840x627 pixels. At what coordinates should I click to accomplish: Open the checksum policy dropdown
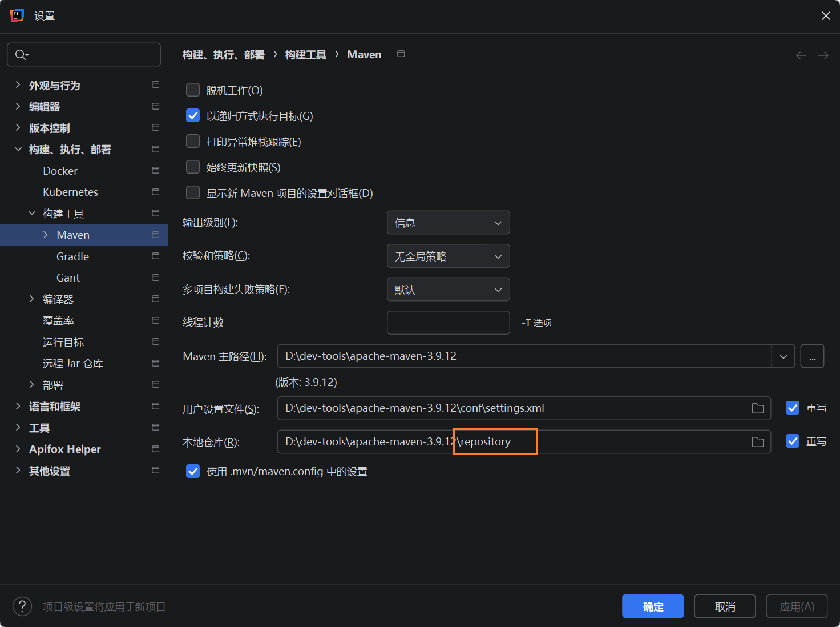tap(448, 256)
